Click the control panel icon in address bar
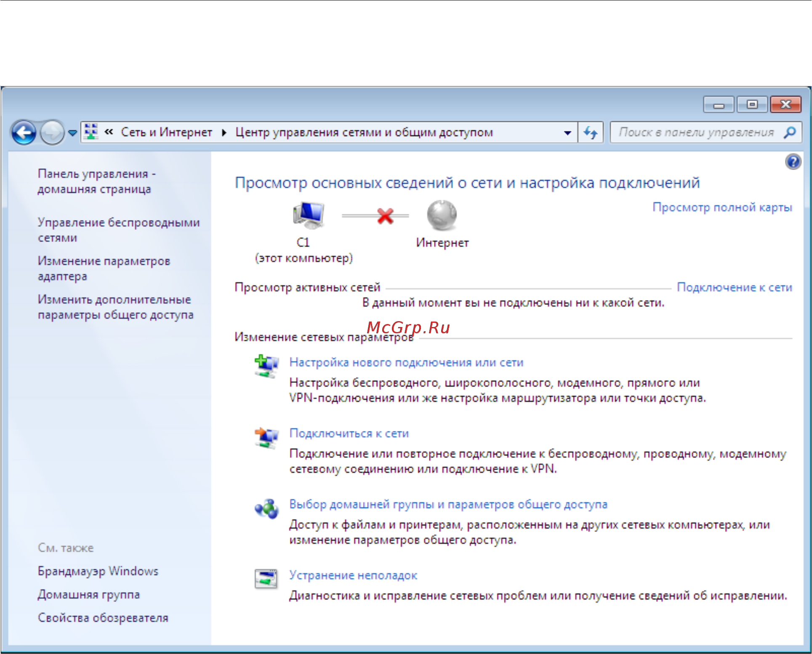The image size is (812, 654). click(91, 132)
